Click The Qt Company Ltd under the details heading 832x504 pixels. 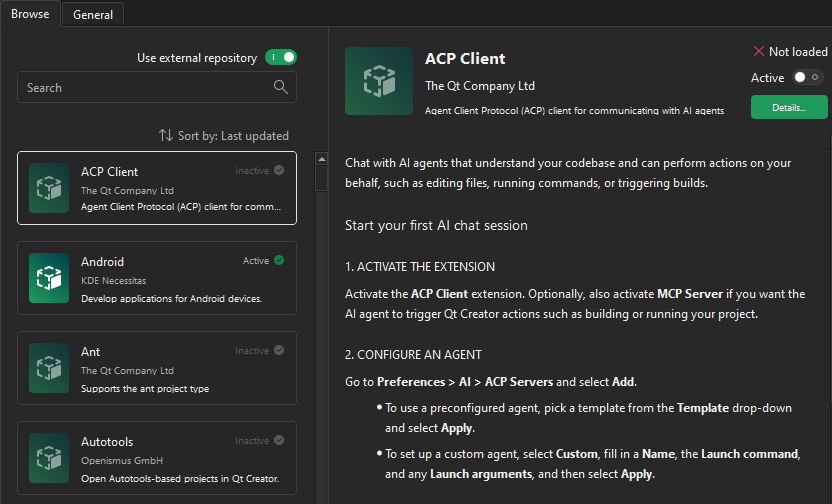click(480, 86)
